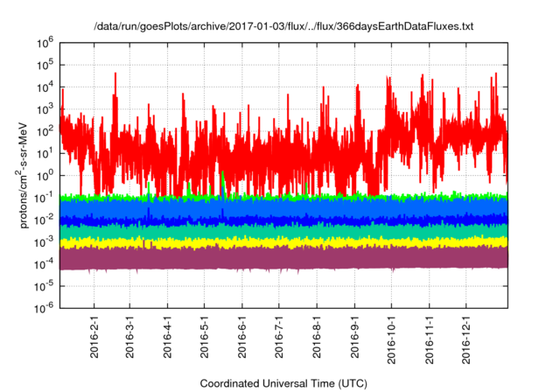Click the y-axis label 10^2
Viewport: 560px width, 392px height.
click(x=45, y=132)
